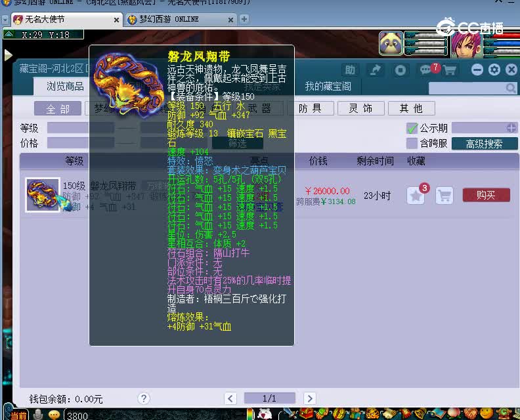Screen dimensions: 520x420
Task: Click the microphone icon in chat bar
Action: click(x=39, y=414)
